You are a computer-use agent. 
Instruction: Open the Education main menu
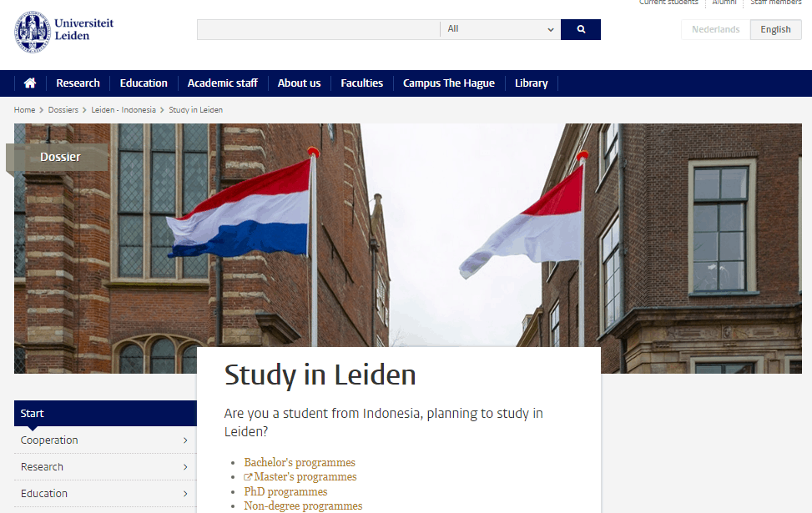tap(144, 83)
